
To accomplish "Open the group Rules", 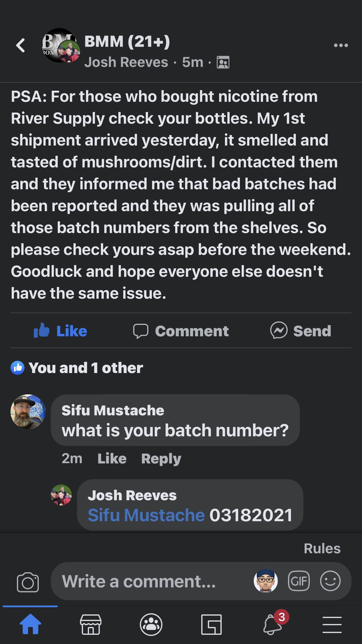I will 322,549.
